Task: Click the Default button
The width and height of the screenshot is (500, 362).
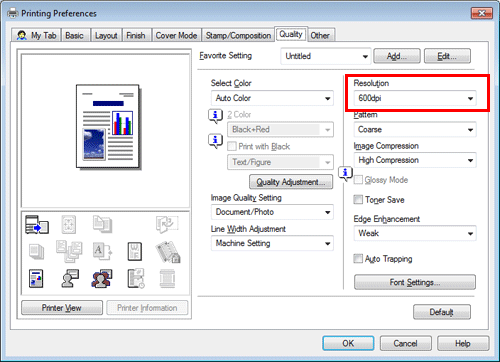Action: (x=442, y=312)
